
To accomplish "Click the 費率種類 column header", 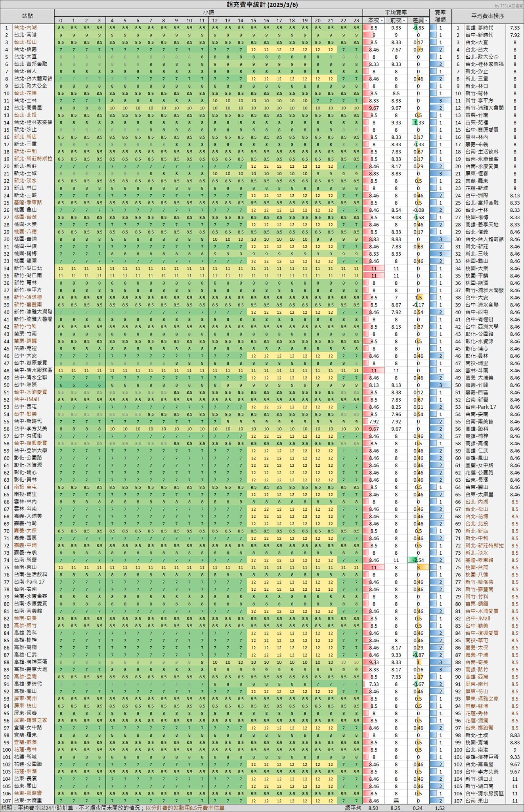I will click(x=440, y=16).
